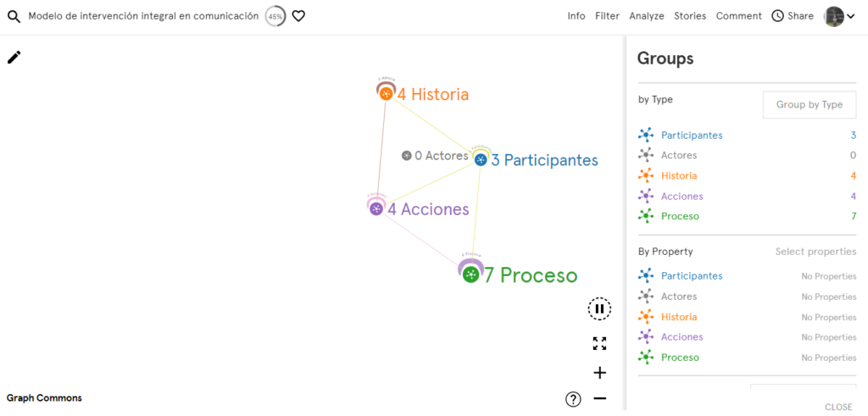This screenshot has height=416, width=868.
Task: Open the Filter menu
Action: pos(607,16)
